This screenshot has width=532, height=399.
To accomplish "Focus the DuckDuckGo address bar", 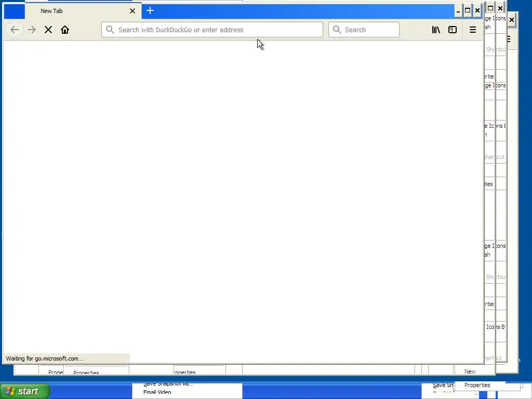I will (x=212, y=30).
